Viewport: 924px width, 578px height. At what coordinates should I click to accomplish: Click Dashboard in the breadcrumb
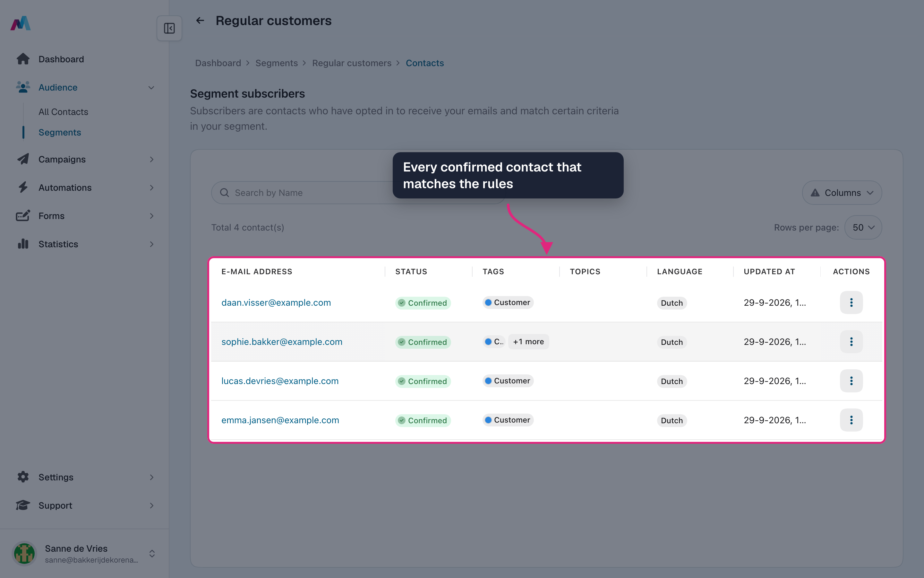click(218, 63)
